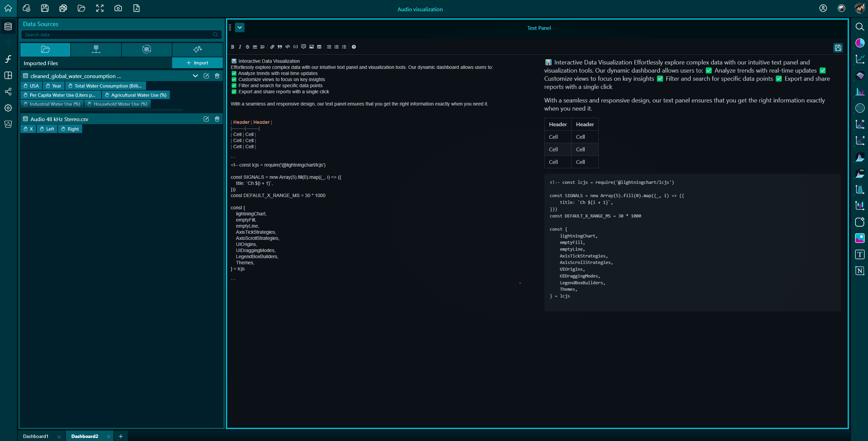Enable strikethrough formatting
Viewport: 868px width, 441px height.
pyautogui.click(x=248, y=47)
